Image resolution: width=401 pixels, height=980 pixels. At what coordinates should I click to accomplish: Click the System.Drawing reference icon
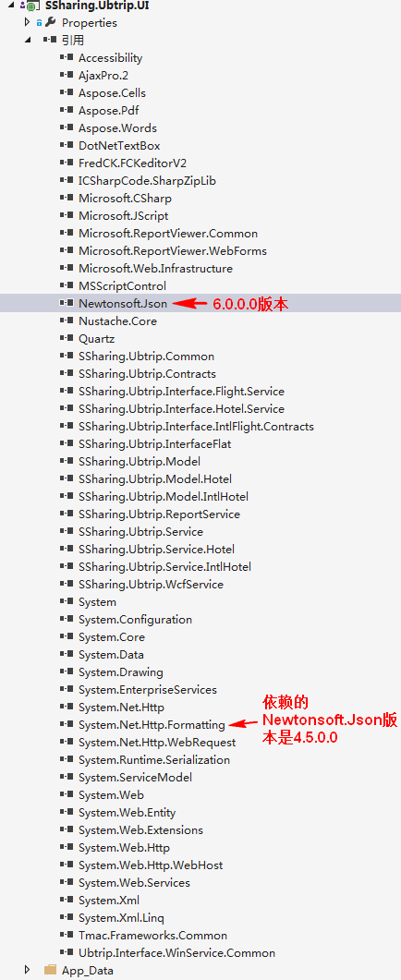click(x=67, y=671)
